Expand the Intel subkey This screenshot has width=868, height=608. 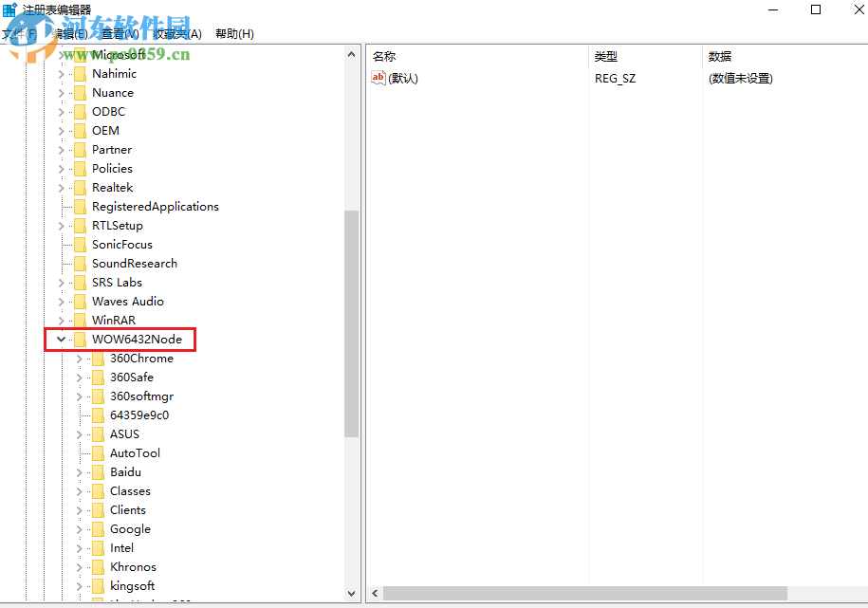[x=81, y=547]
